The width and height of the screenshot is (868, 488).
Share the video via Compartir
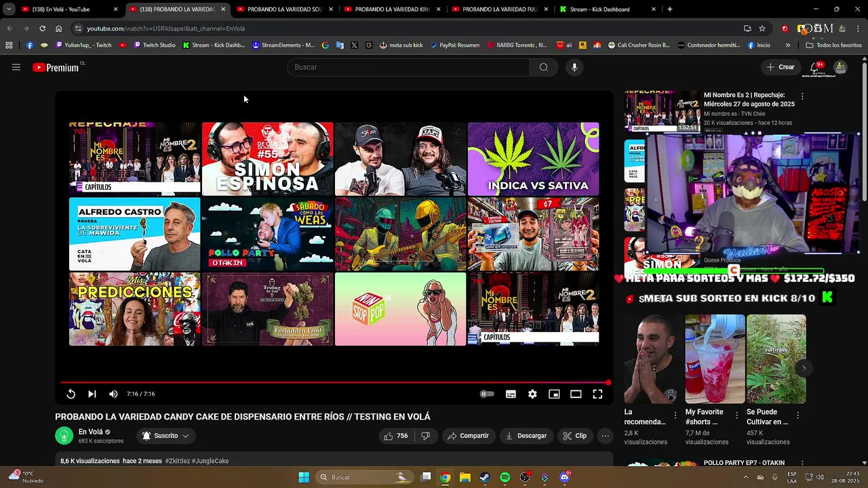(x=468, y=436)
